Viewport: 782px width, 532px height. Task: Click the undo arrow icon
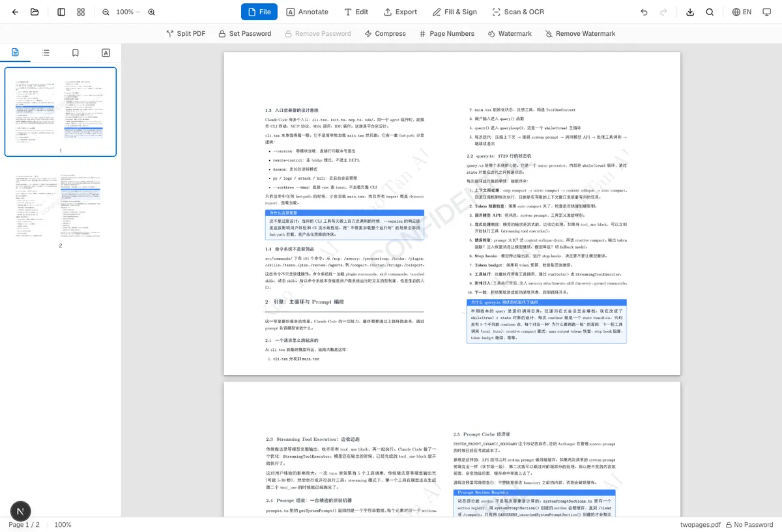point(644,12)
